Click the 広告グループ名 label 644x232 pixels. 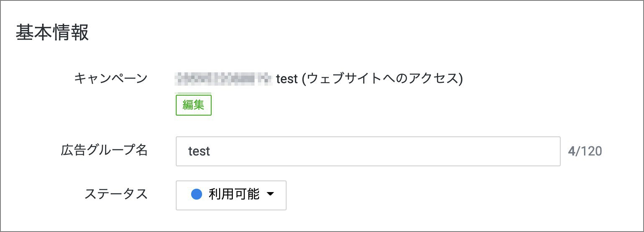tap(104, 151)
